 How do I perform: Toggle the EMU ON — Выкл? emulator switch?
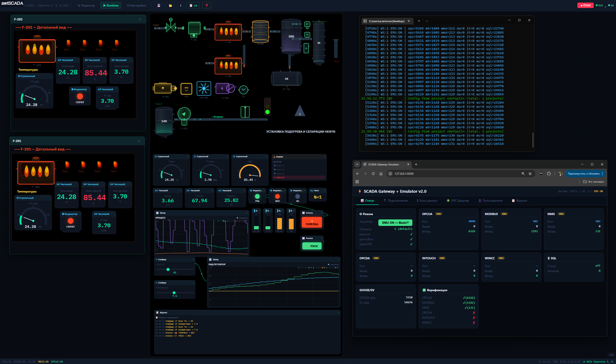[395, 222]
